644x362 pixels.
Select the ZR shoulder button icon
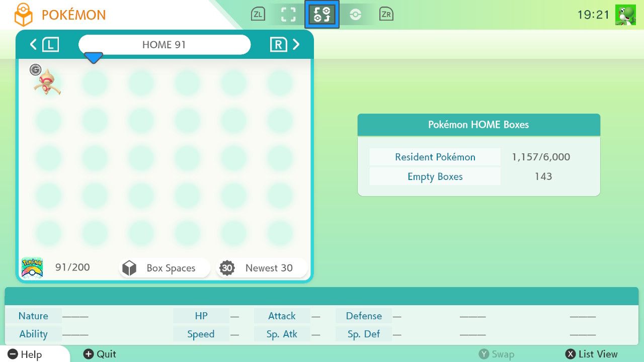[386, 15]
